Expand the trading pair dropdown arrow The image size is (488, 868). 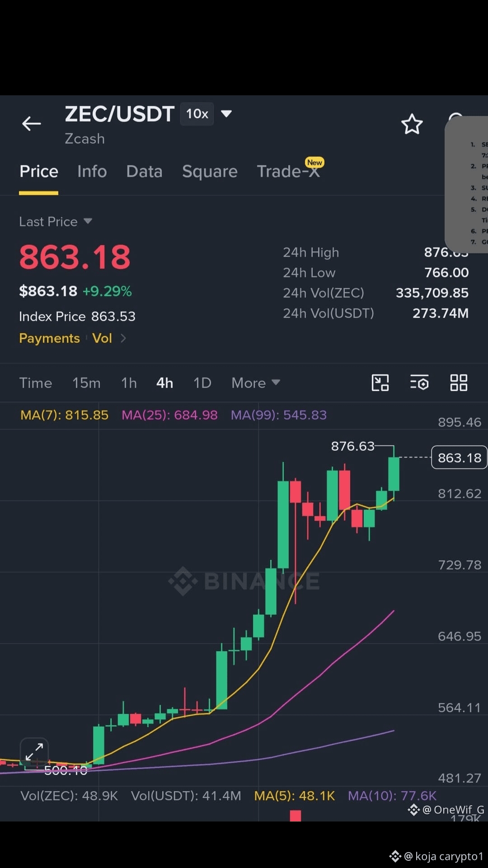[226, 113]
